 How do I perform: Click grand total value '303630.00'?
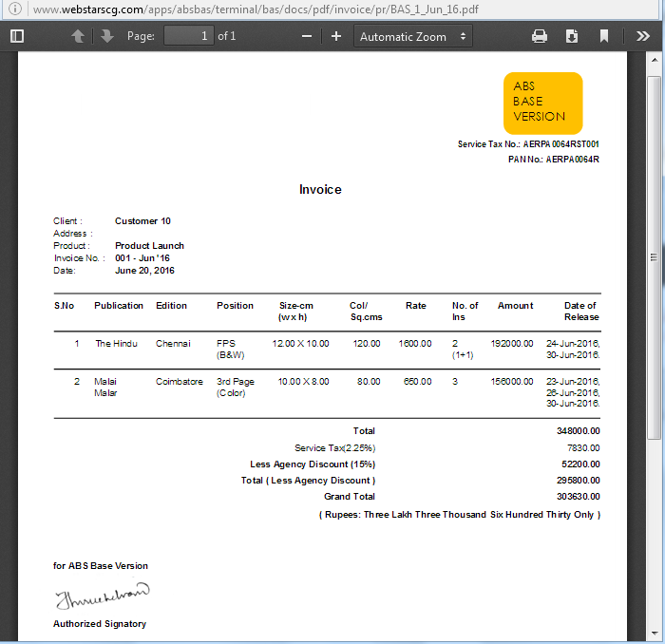[x=578, y=497]
